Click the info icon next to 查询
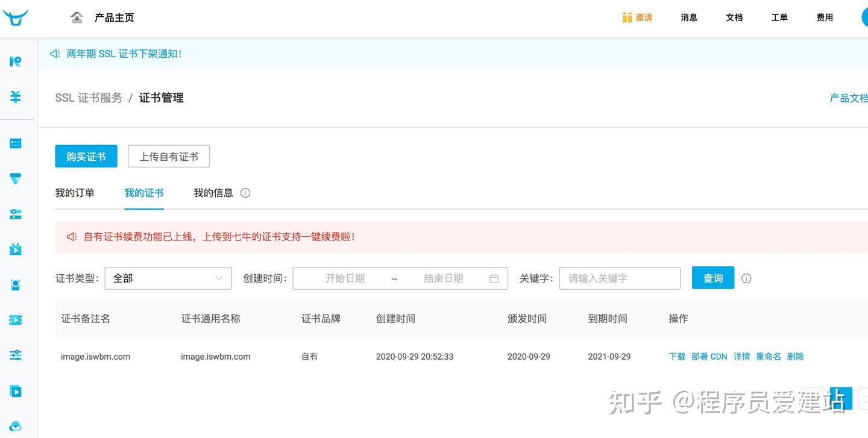 tap(746, 278)
